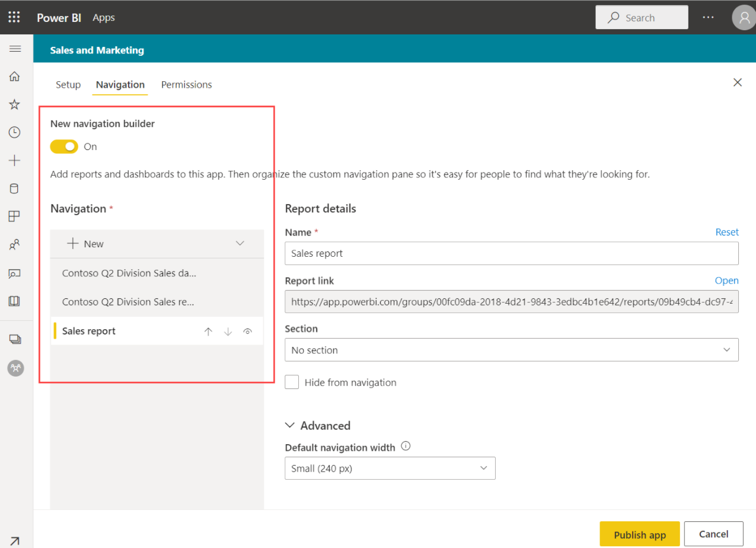This screenshot has height=548, width=756.
Task: Click the Open link for Report link
Action: tap(726, 281)
